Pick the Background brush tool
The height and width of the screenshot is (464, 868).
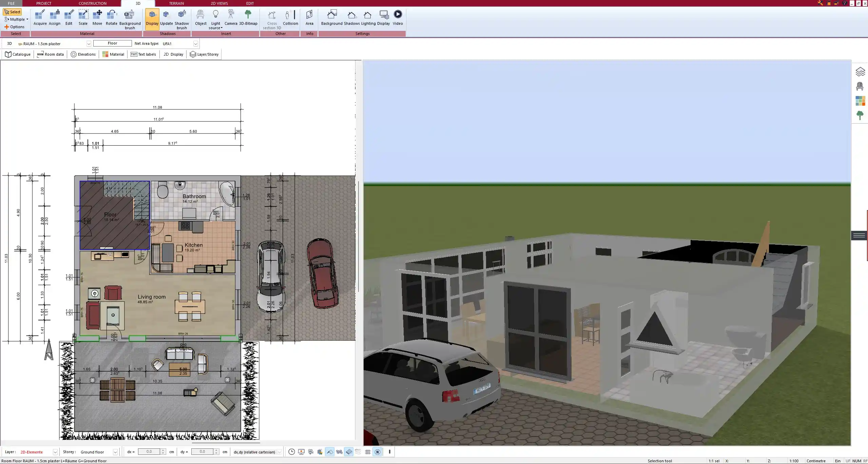(130, 20)
